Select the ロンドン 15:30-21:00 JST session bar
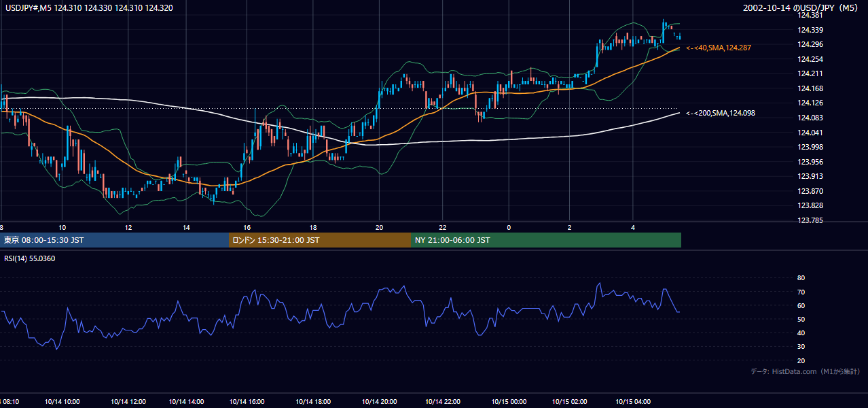 (320, 240)
